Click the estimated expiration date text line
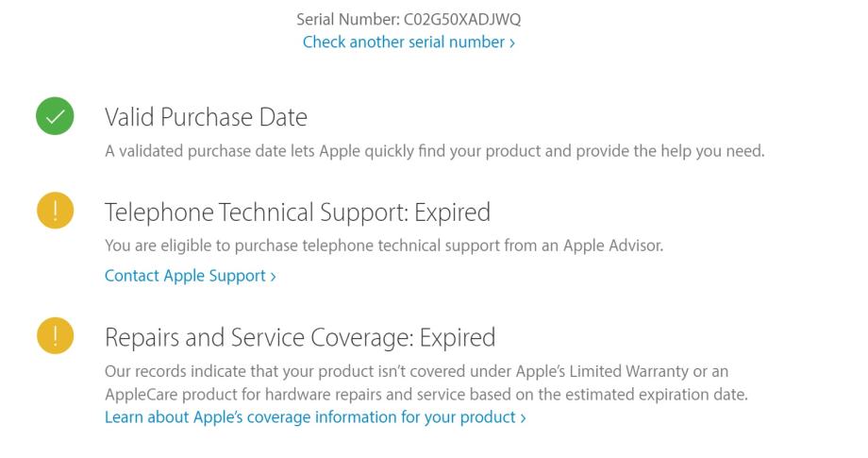This screenshot has width=868, height=458. [425, 395]
